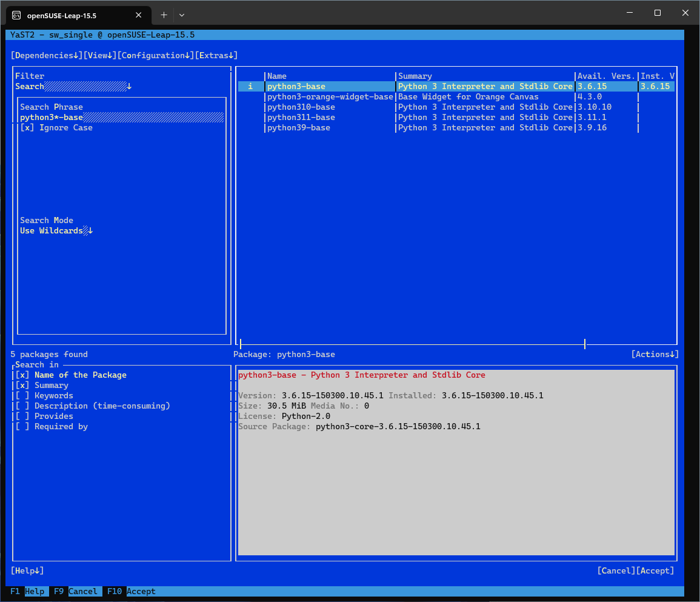Select the python311-base package row
Image resolution: width=700 pixels, height=602 pixels.
pyautogui.click(x=456, y=118)
